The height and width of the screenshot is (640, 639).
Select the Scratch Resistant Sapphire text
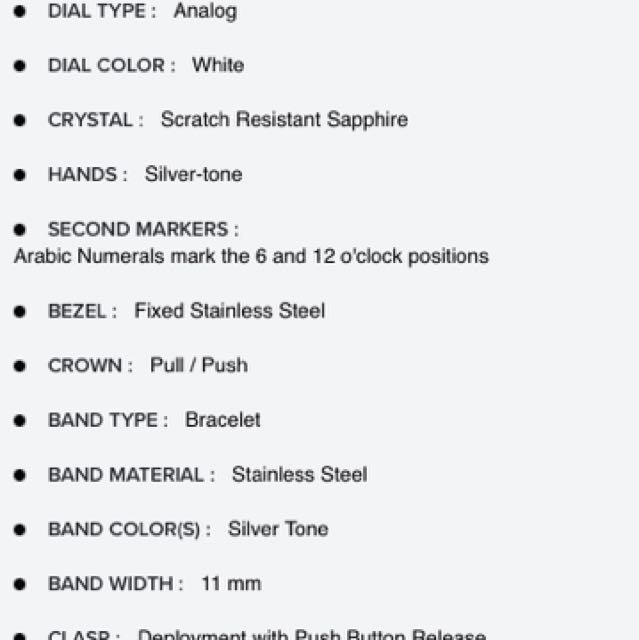pos(284,120)
